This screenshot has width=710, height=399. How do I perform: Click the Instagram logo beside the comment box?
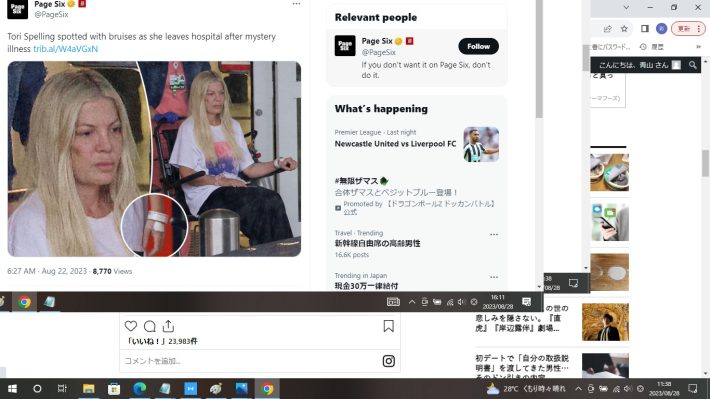point(389,361)
